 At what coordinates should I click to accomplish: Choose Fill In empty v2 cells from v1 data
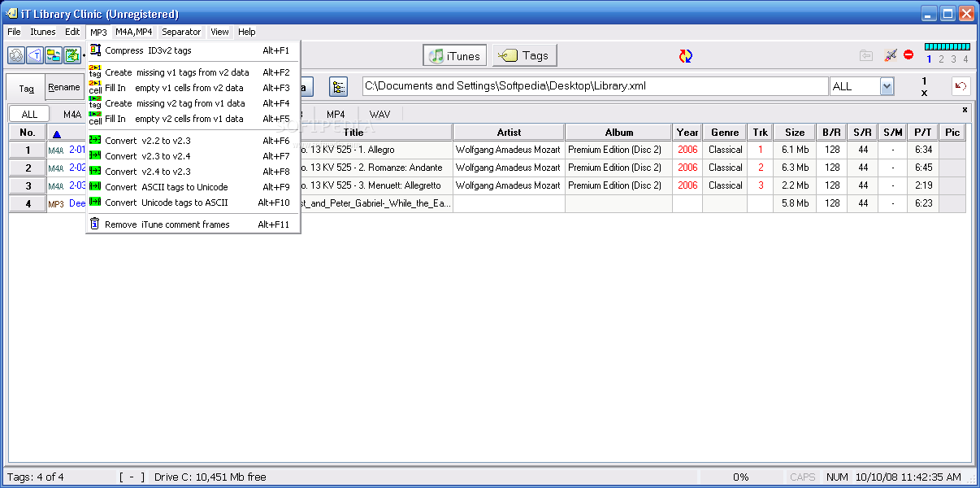coord(193,119)
